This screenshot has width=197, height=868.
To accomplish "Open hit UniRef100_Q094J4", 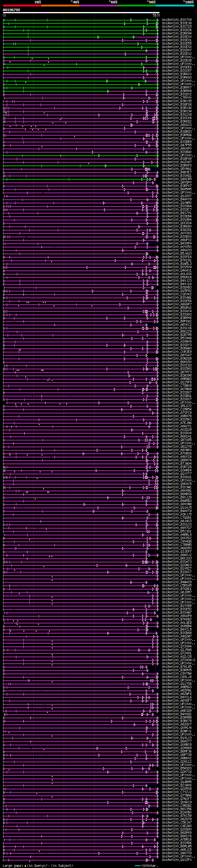I will point(177,728).
